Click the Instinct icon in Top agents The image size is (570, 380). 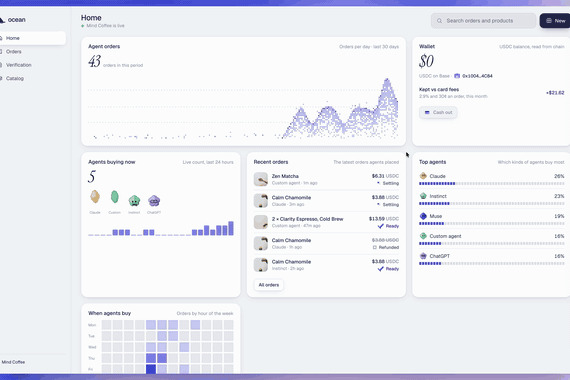[x=423, y=196]
